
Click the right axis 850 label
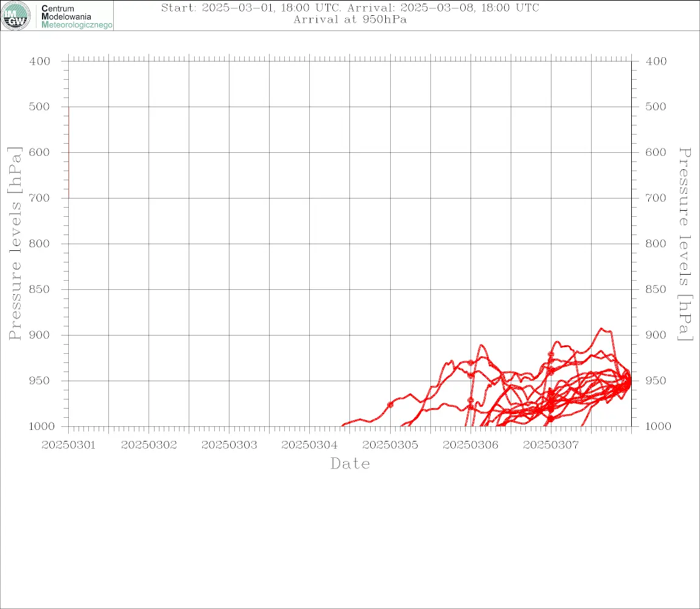tap(656, 289)
